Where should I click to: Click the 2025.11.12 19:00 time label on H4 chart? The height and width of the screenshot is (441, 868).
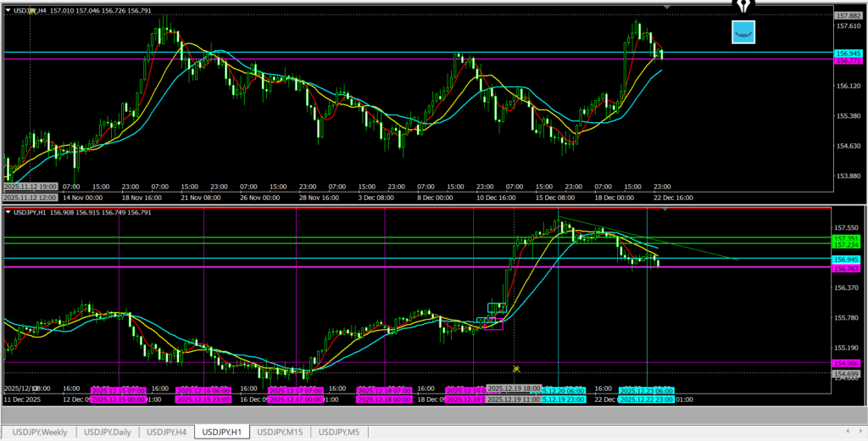pyautogui.click(x=30, y=185)
